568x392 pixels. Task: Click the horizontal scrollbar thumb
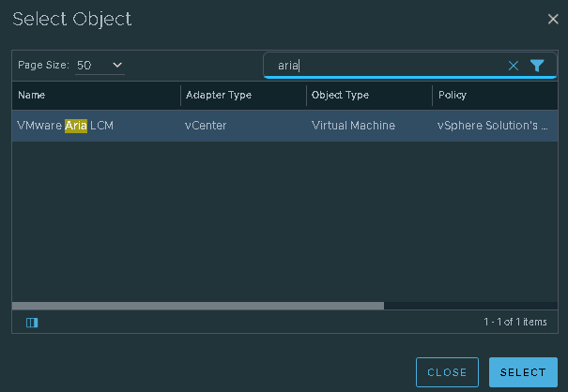[197, 305]
